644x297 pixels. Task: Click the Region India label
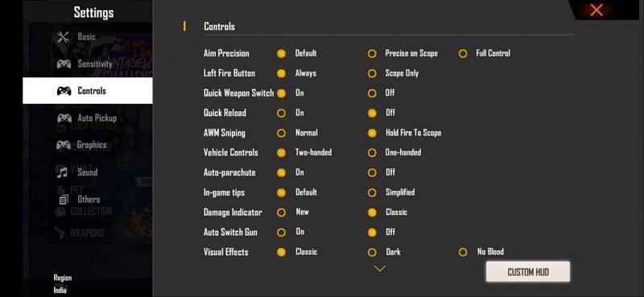tap(63, 284)
